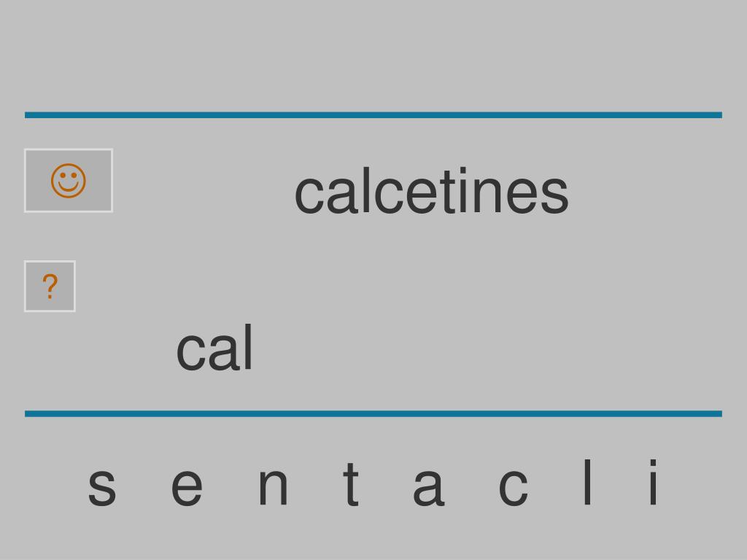
Task: Click the target word 'calcetines'
Action: click(x=432, y=191)
